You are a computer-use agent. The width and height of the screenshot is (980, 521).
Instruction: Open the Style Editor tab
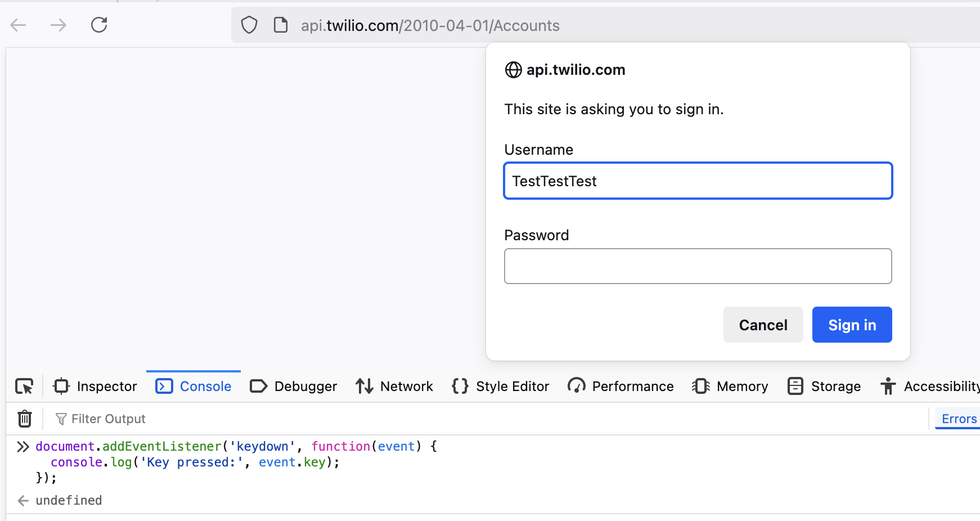[x=500, y=387]
